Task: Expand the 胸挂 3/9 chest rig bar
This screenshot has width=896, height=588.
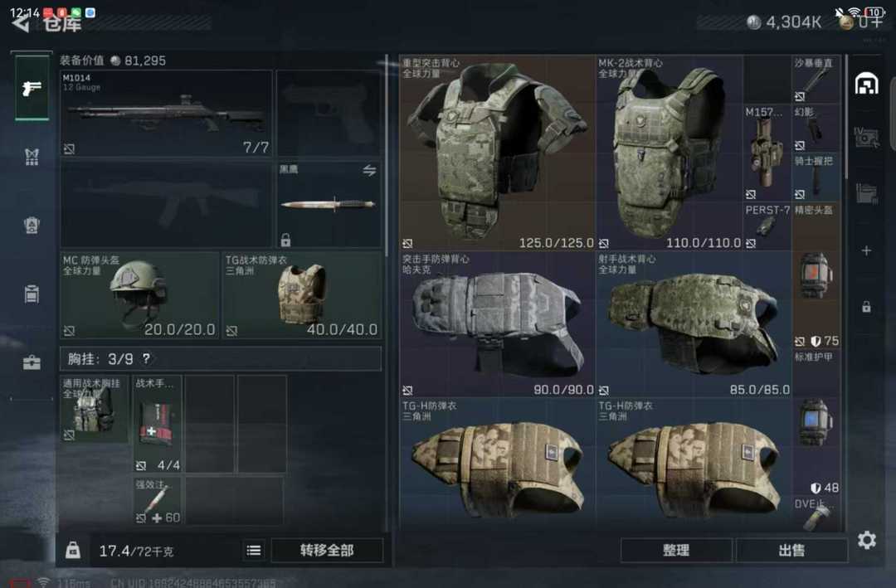Action: tap(221, 359)
